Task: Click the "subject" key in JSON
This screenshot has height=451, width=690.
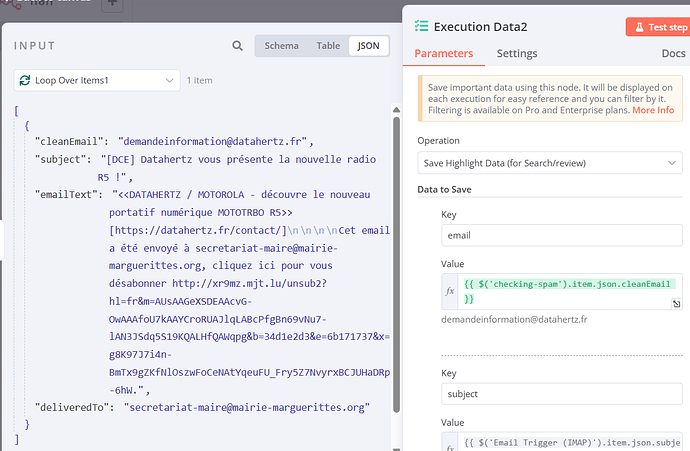Action: coord(63,159)
